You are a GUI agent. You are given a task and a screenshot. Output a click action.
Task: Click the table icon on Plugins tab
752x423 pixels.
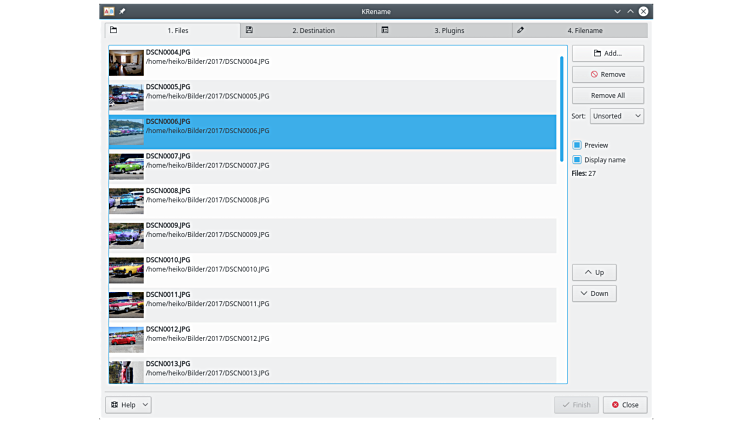[x=385, y=31]
